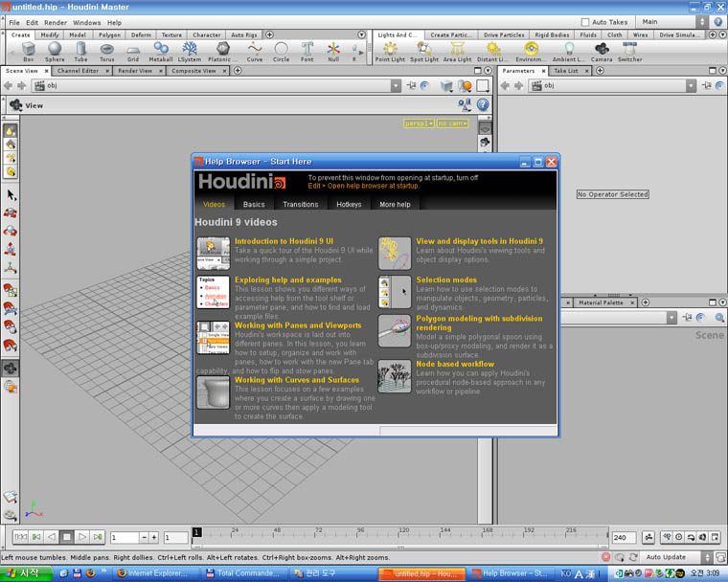Click the play forward button
The width and height of the screenshot is (728, 582).
(x=81, y=537)
